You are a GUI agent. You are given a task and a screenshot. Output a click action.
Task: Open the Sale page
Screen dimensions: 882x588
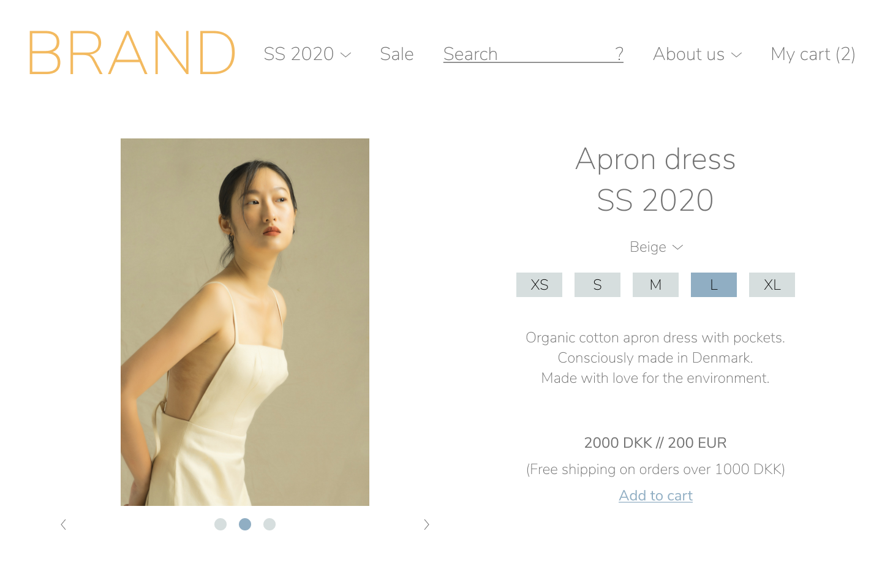coord(397,54)
